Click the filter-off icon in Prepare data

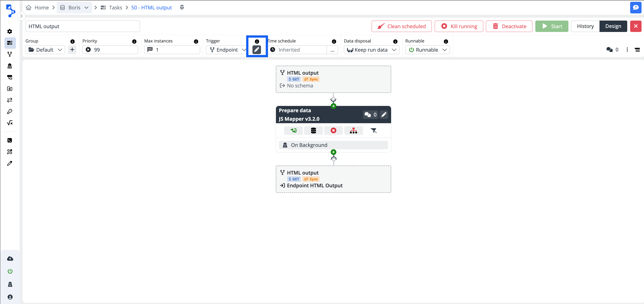pos(373,131)
